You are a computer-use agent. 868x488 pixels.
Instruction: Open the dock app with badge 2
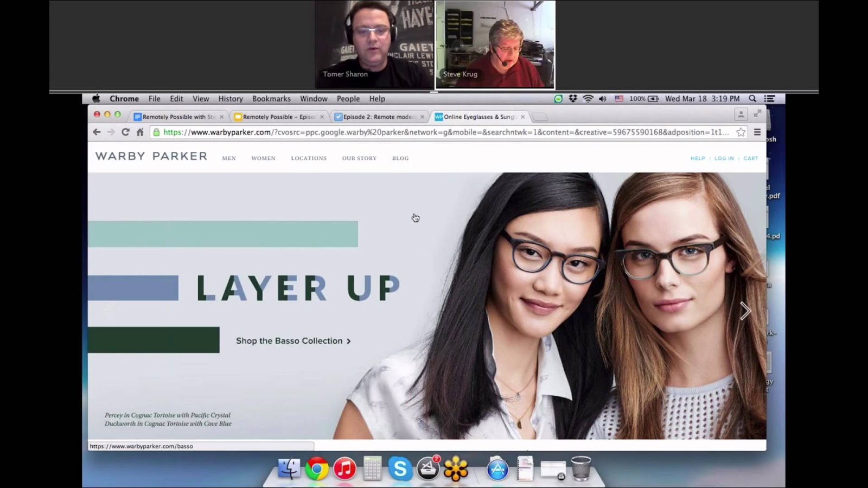click(x=428, y=468)
